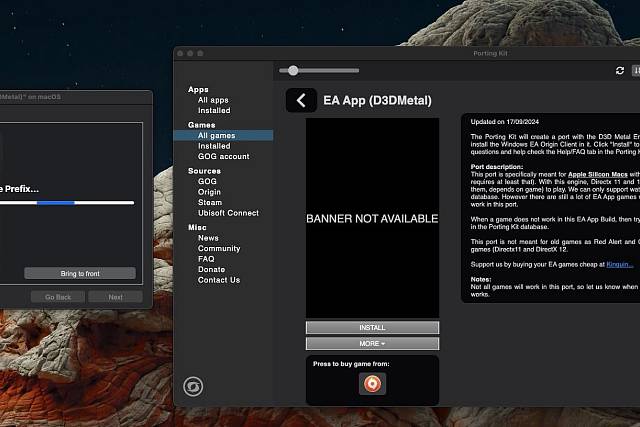
Task: Select Ubisoft Connect source
Action: (228, 213)
